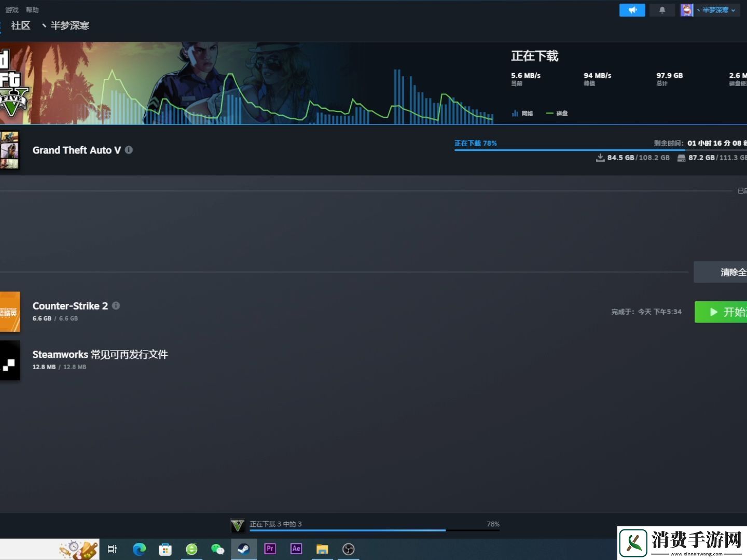Click the disk icon beside 87.2 GB
Viewport: 747px width, 560px height.
[681, 158]
